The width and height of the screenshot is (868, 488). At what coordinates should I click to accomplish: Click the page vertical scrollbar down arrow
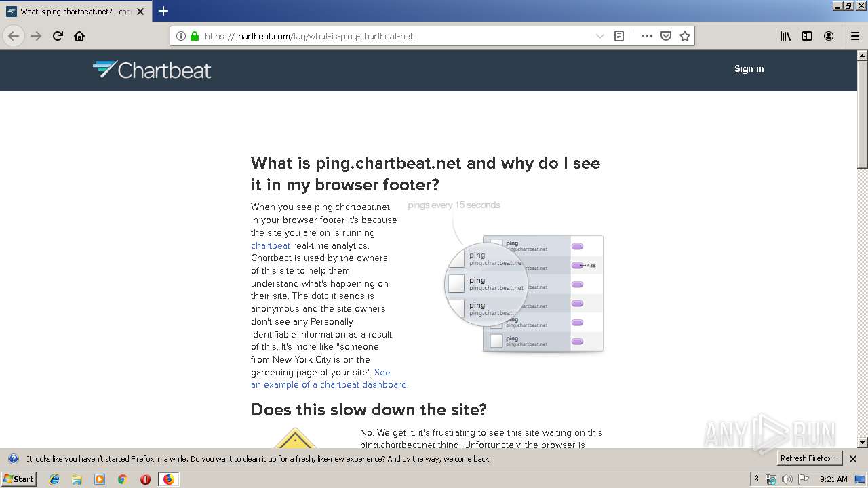coord(863,443)
